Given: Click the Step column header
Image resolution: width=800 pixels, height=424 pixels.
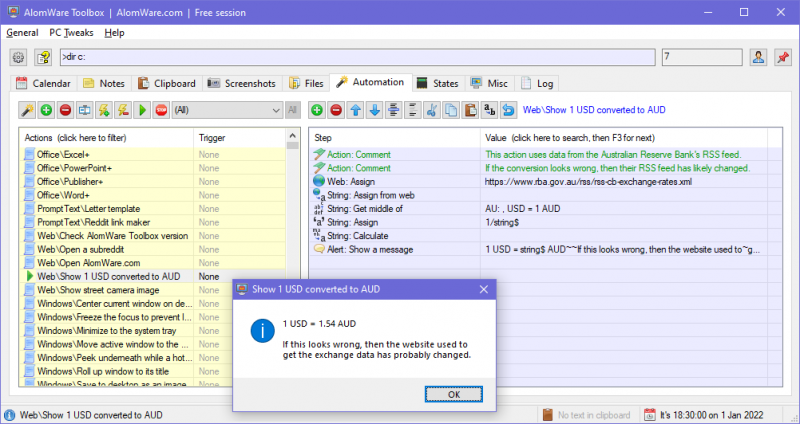Looking at the screenshot, I should [394, 138].
